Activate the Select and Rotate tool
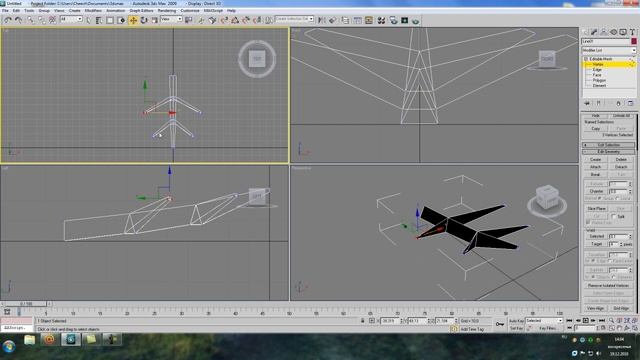640x360 pixels. click(144, 20)
